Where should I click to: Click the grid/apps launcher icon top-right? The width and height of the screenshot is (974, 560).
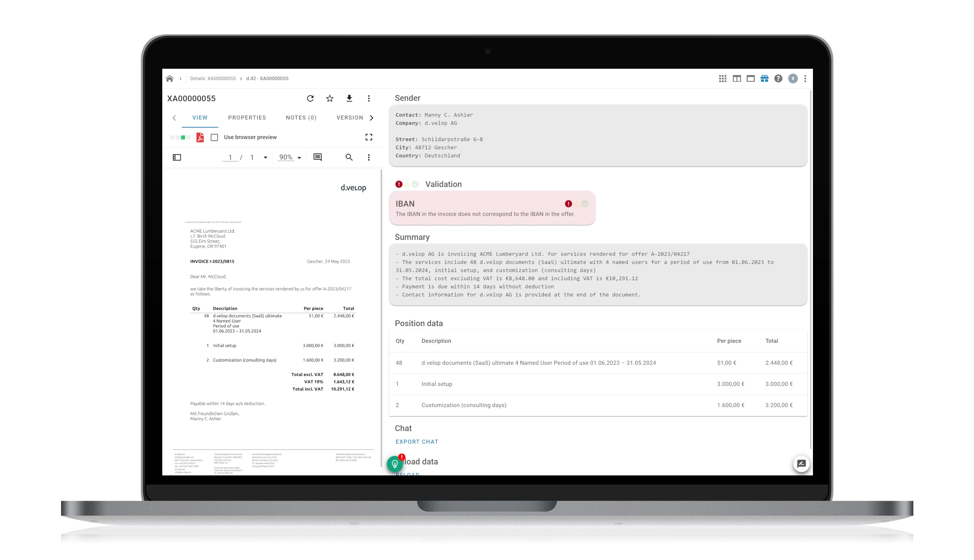[x=723, y=78]
